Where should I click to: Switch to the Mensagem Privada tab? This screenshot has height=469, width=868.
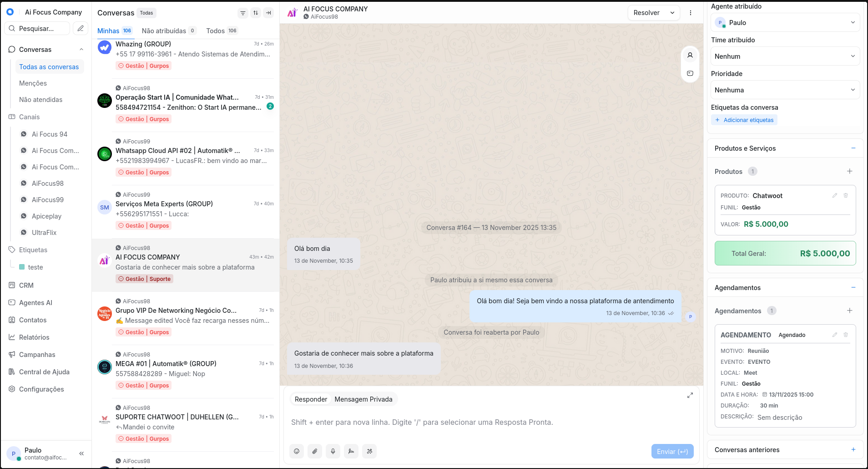click(x=363, y=399)
